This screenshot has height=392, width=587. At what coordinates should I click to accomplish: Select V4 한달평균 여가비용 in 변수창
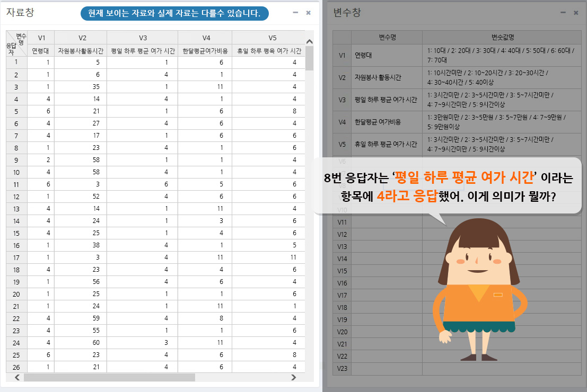click(x=457, y=122)
